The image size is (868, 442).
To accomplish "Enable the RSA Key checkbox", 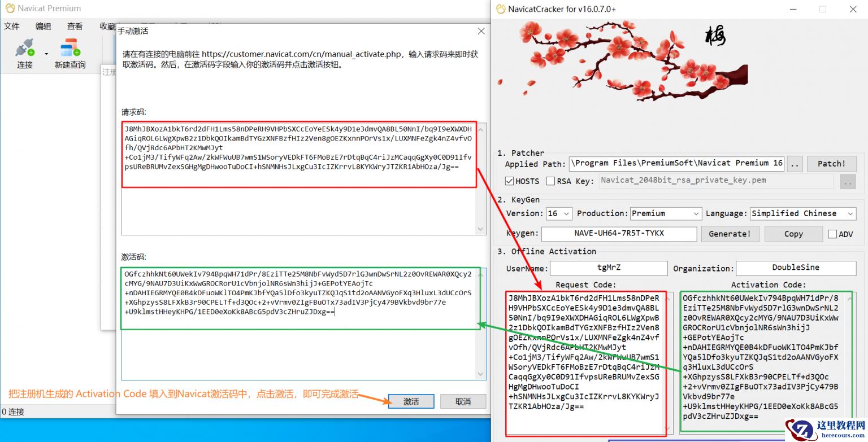I will (550, 181).
